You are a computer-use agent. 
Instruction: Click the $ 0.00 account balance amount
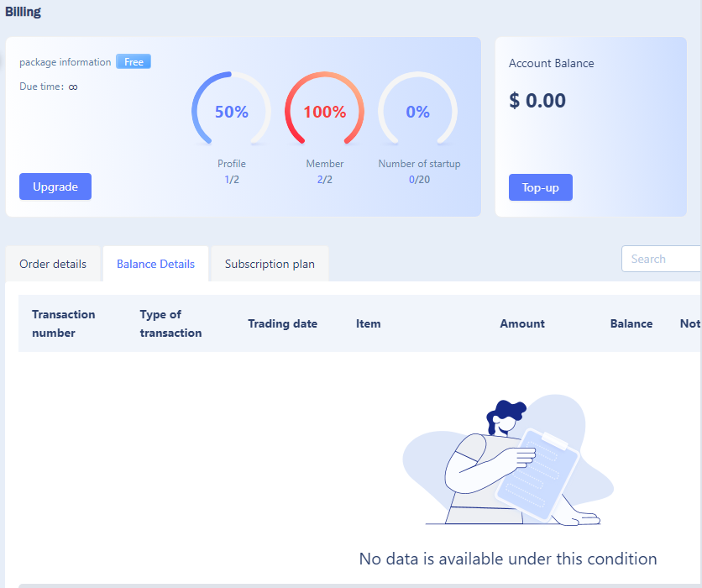coord(537,100)
